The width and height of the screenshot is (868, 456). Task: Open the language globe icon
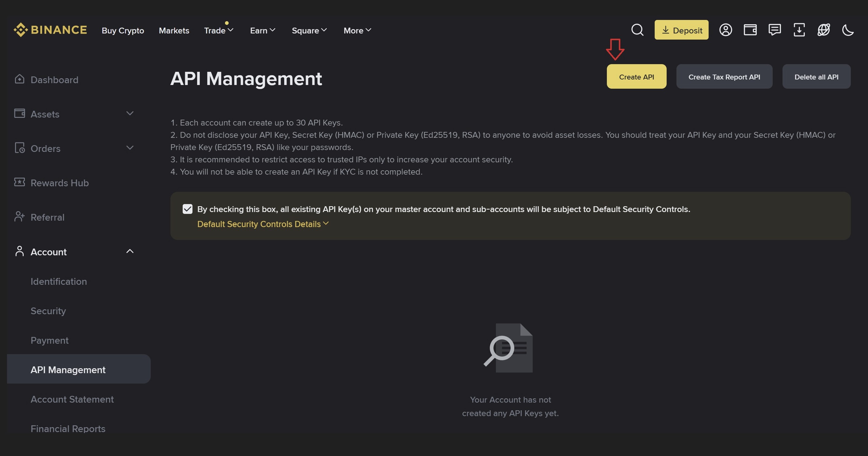tap(824, 30)
